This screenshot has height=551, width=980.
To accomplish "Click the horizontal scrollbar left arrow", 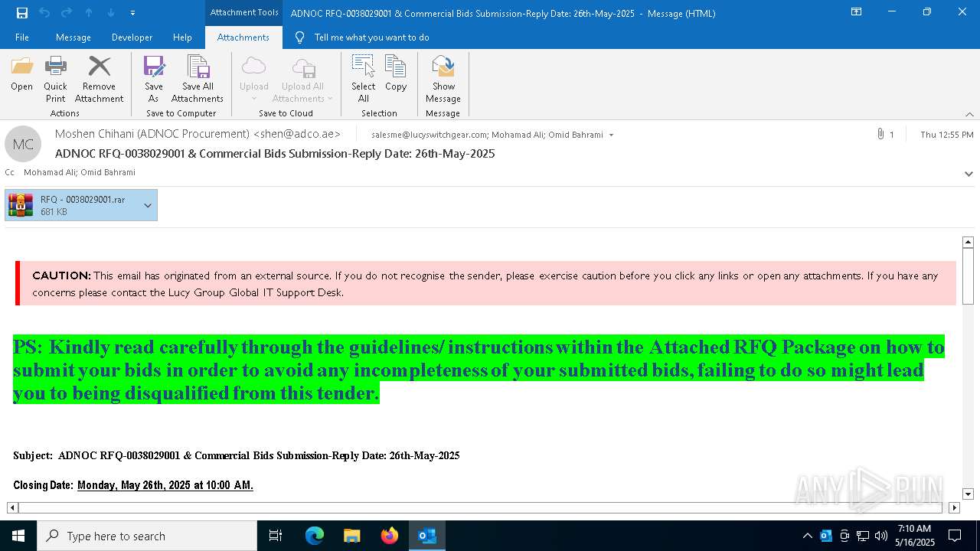I will pos(13,507).
